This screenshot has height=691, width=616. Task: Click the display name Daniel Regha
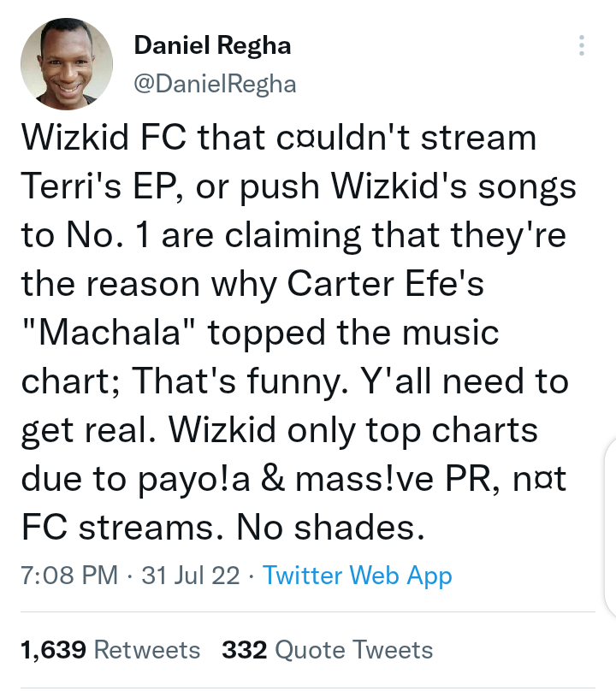211,46
